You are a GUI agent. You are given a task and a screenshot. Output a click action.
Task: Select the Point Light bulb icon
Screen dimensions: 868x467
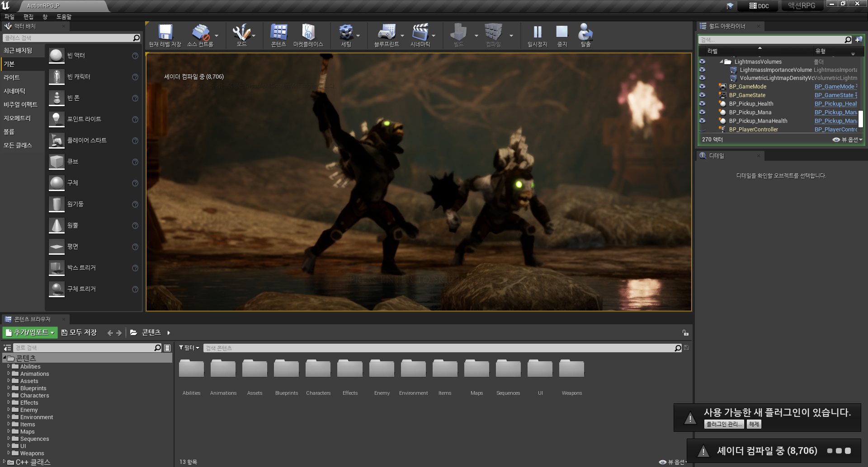[57, 119]
